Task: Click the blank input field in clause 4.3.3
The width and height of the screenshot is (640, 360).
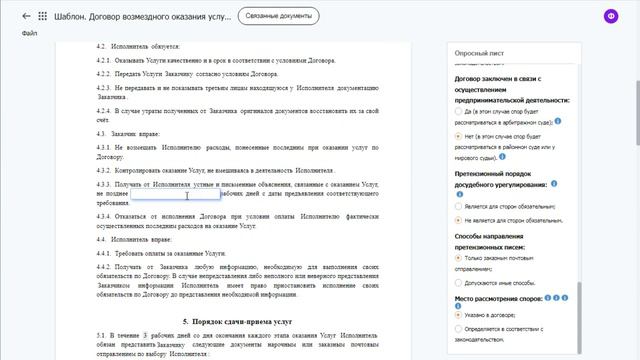Action: pos(175,194)
